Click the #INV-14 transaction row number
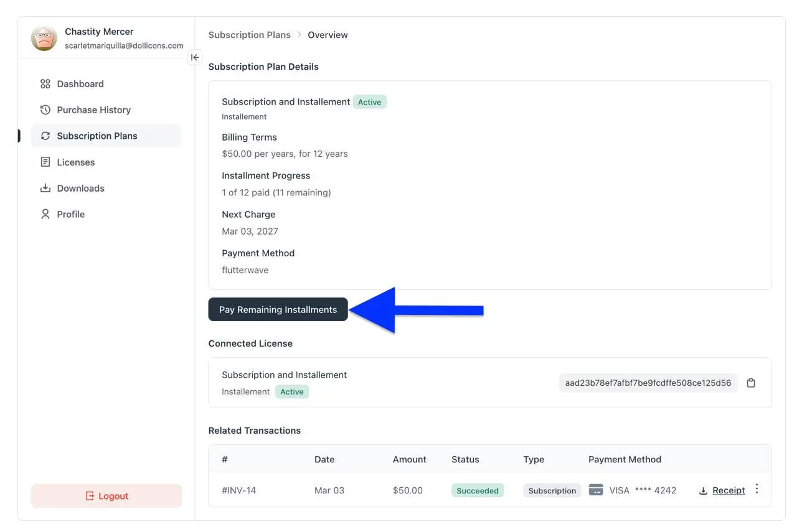The height and width of the screenshot is (532, 797). tap(238, 490)
